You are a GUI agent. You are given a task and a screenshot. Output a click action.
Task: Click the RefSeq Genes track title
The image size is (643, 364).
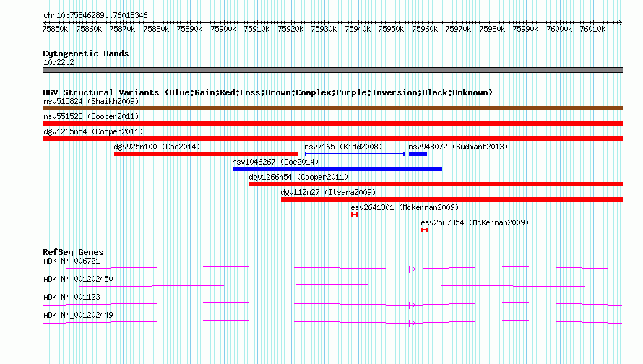[x=73, y=252]
